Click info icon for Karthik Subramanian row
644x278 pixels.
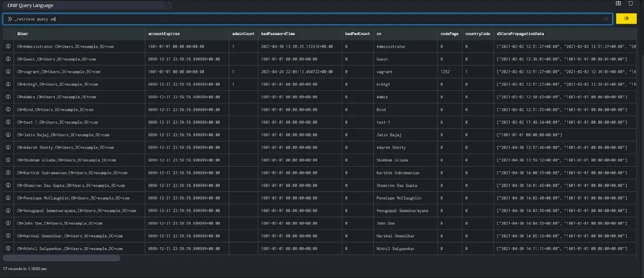pyautogui.click(x=8, y=173)
